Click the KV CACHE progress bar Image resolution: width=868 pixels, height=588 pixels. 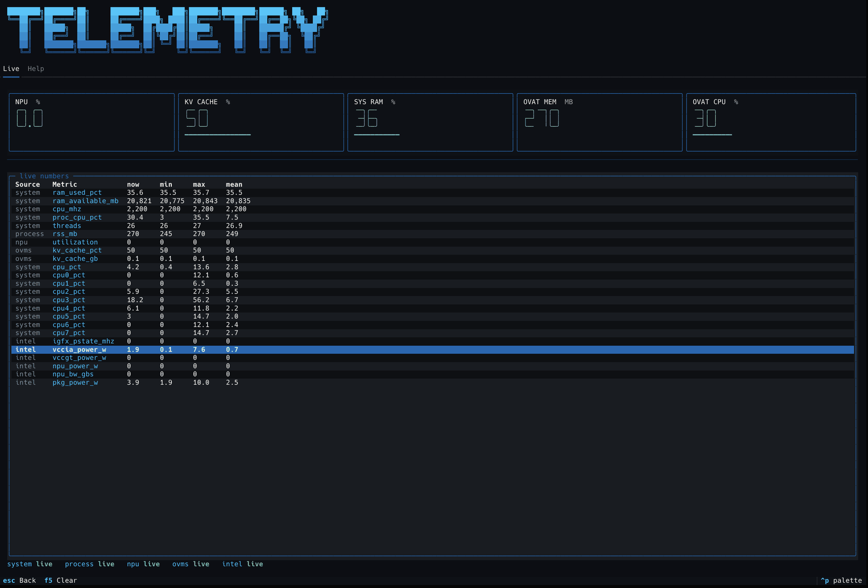[x=218, y=135]
